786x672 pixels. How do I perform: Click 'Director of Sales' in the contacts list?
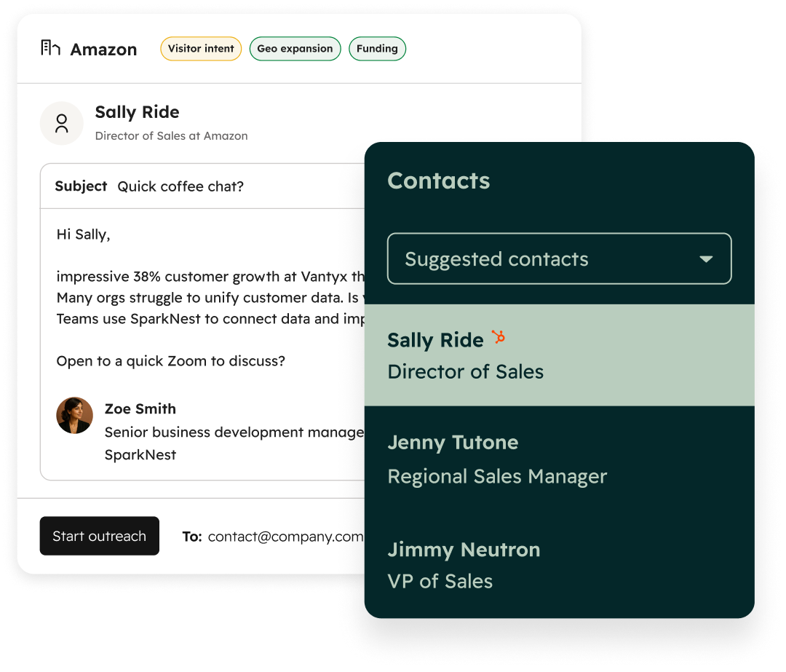[x=466, y=371]
